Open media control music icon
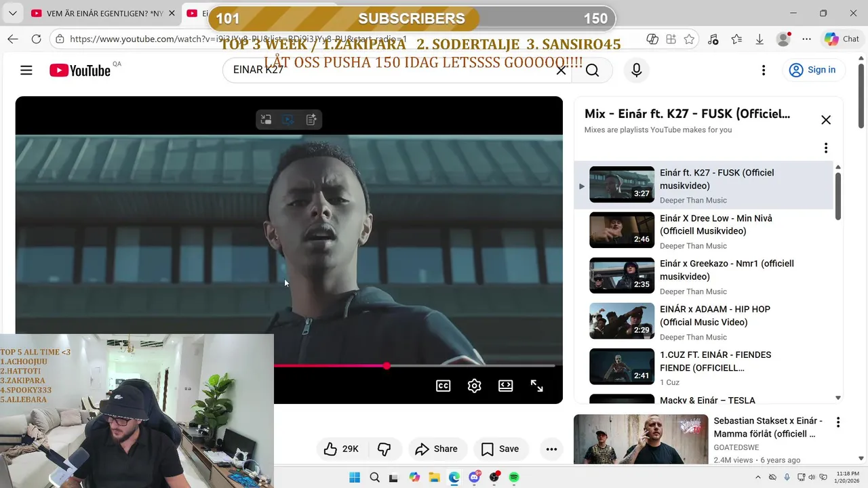The width and height of the screenshot is (868, 488). pos(713,39)
